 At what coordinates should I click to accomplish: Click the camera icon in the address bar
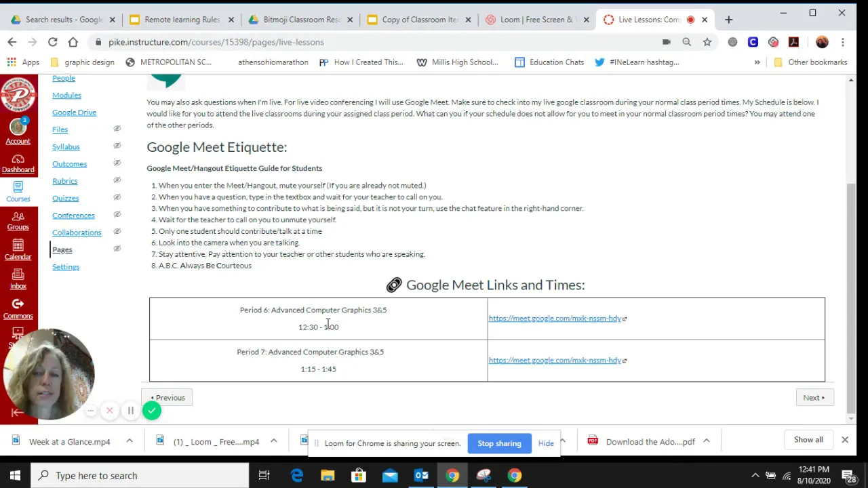pyautogui.click(x=667, y=42)
